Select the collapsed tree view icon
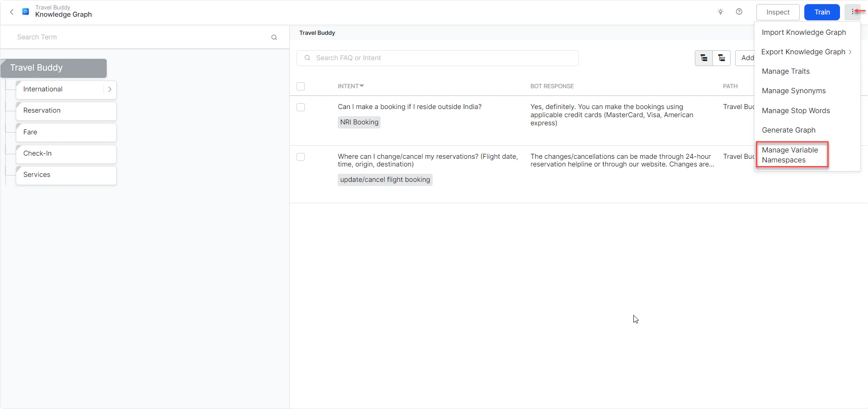Viewport: 868px width, 409px height. click(722, 58)
